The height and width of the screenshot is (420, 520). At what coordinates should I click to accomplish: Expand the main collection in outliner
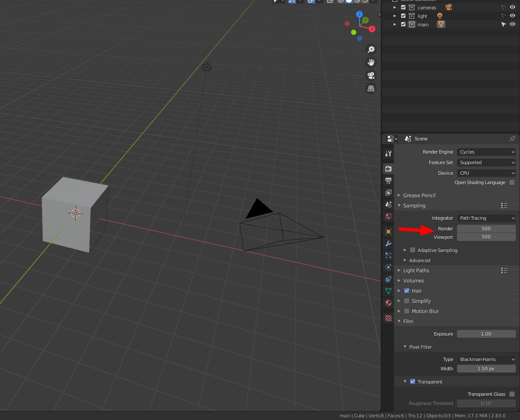(x=395, y=24)
